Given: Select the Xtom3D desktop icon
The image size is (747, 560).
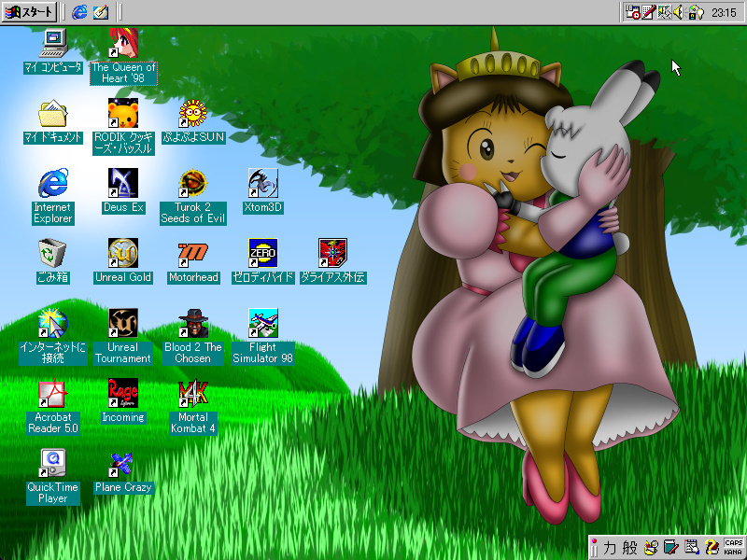Looking at the screenshot, I should pos(262,182).
